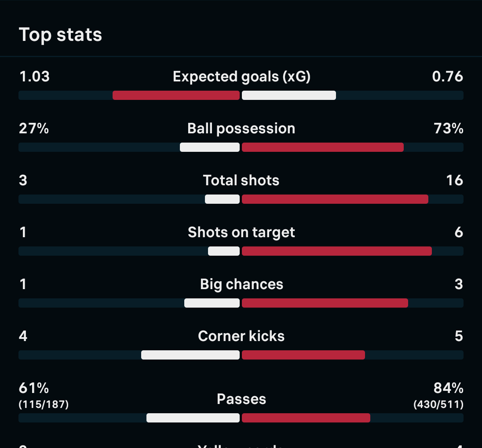Click the 84% passes accuracy value
Screen dimensions: 482x448
pyautogui.click(x=448, y=388)
